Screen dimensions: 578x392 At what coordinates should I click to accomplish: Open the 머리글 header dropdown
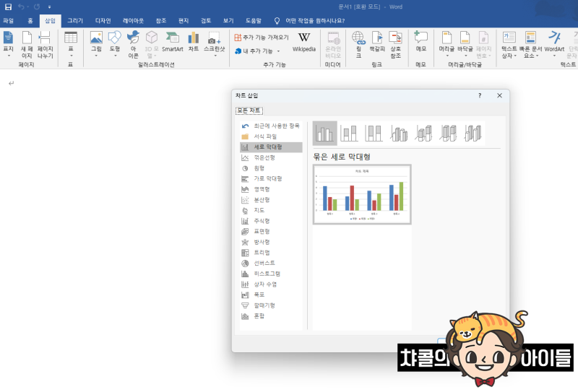click(x=447, y=44)
